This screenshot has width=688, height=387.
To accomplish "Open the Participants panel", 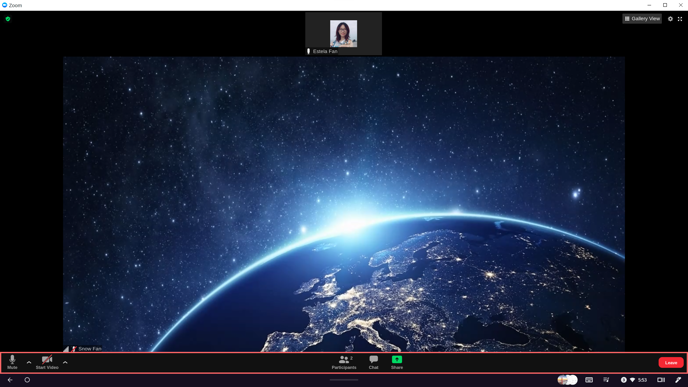I will (344, 362).
